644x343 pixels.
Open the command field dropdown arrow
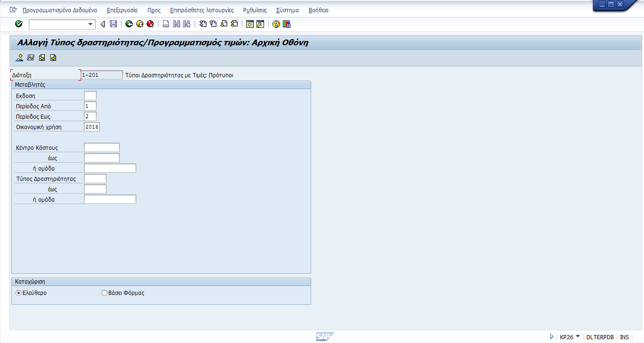(x=91, y=24)
